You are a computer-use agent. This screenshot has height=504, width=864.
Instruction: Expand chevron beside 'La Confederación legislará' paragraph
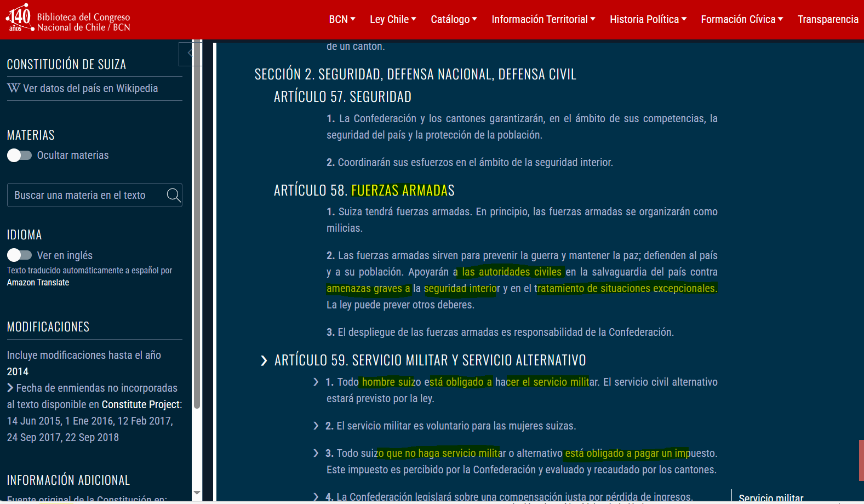pos(316,497)
